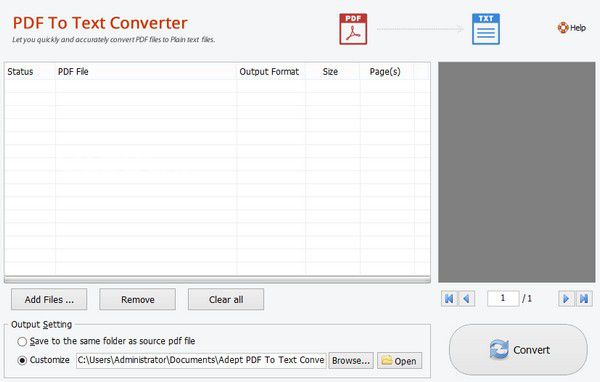Click the Page(s) column header
Screen dimensions: 600x382
[x=387, y=72]
